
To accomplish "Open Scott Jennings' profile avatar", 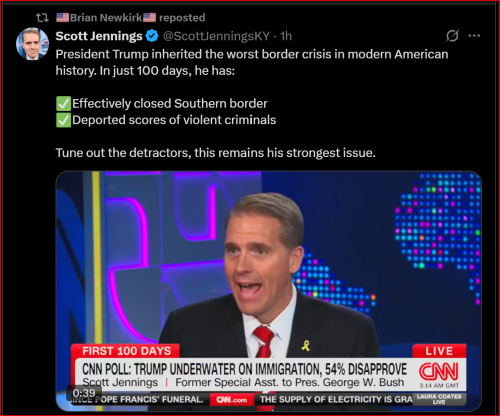I will pos(32,44).
